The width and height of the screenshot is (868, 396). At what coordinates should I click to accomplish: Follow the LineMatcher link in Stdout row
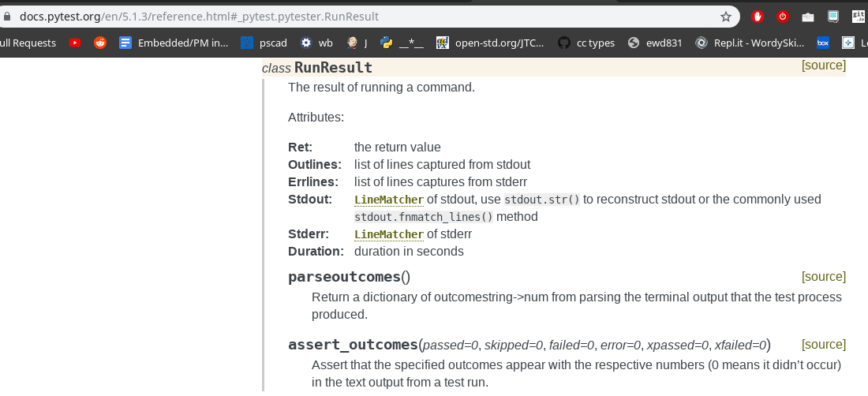(x=389, y=200)
